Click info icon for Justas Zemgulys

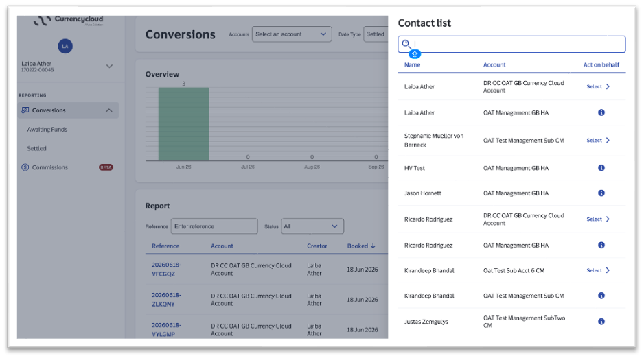(601, 322)
